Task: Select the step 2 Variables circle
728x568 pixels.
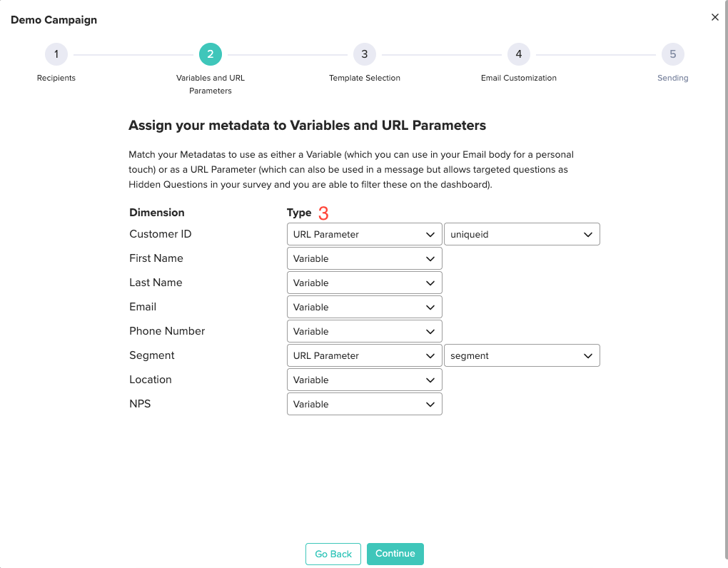Action: click(x=211, y=54)
